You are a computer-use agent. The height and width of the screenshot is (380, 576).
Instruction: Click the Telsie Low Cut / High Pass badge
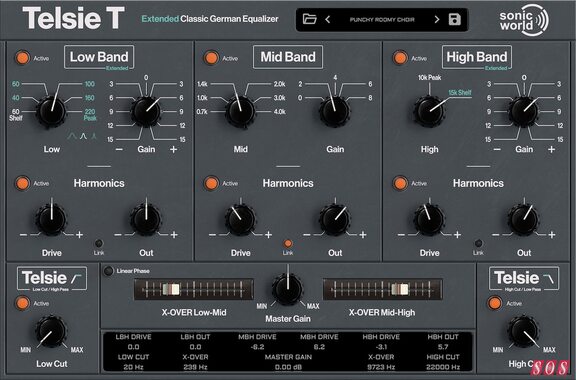tap(52, 279)
